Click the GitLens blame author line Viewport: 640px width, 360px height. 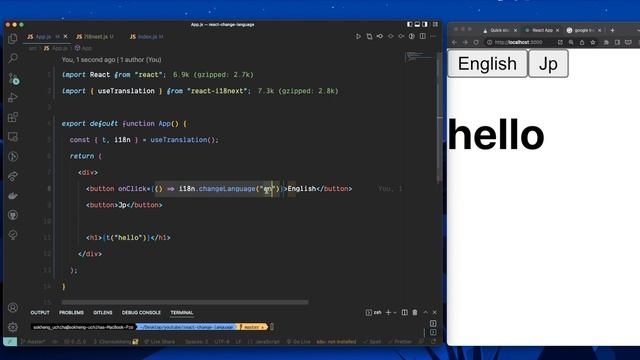click(111, 60)
